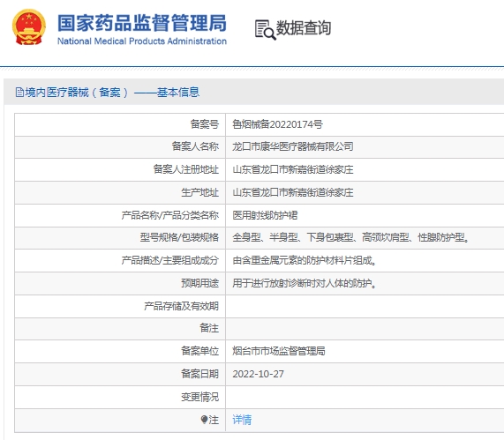Click the 备案日期 row label

pos(200,374)
